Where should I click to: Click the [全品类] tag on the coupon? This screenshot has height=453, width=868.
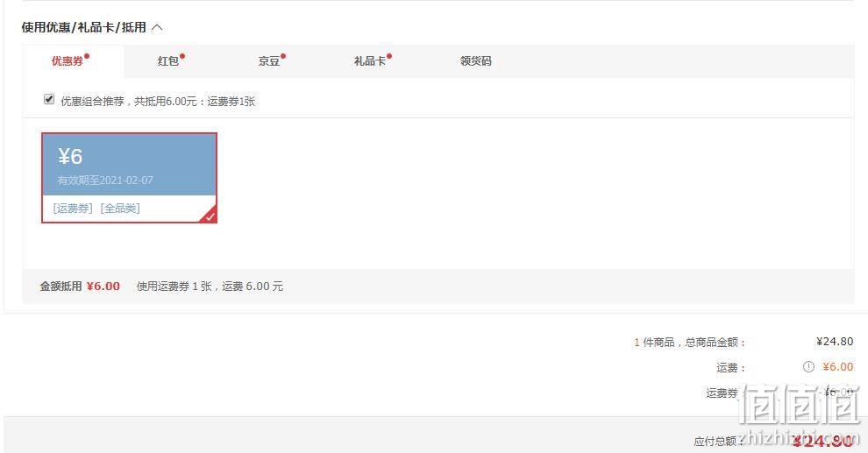pos(120,208)
